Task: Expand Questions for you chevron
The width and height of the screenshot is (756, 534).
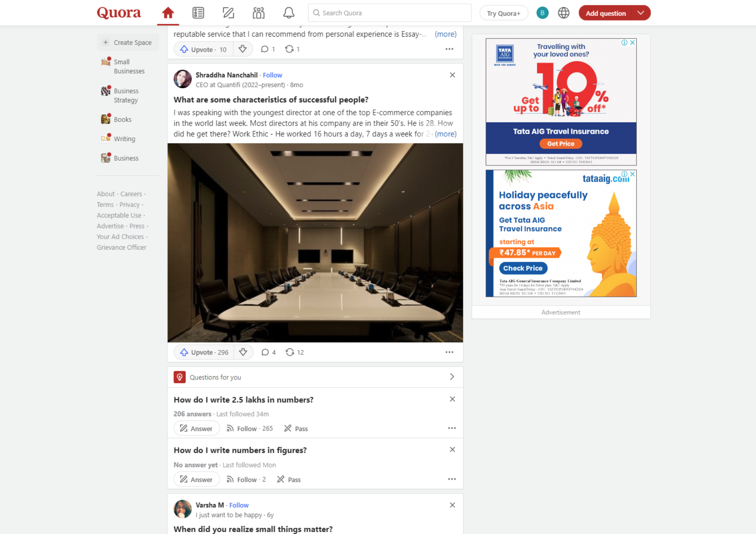Action: coord(452,377)
